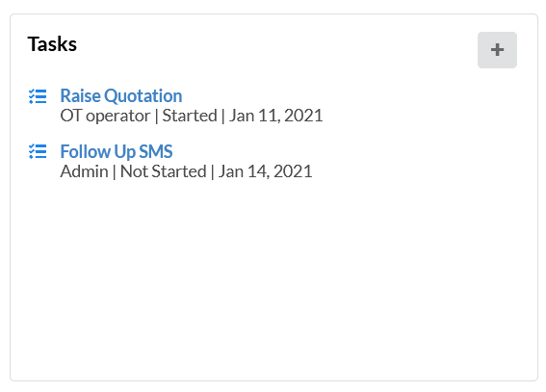This screenshot has height=392, width=546.
Task: Open the Raise Quotation task
Action: click(120, 95)
